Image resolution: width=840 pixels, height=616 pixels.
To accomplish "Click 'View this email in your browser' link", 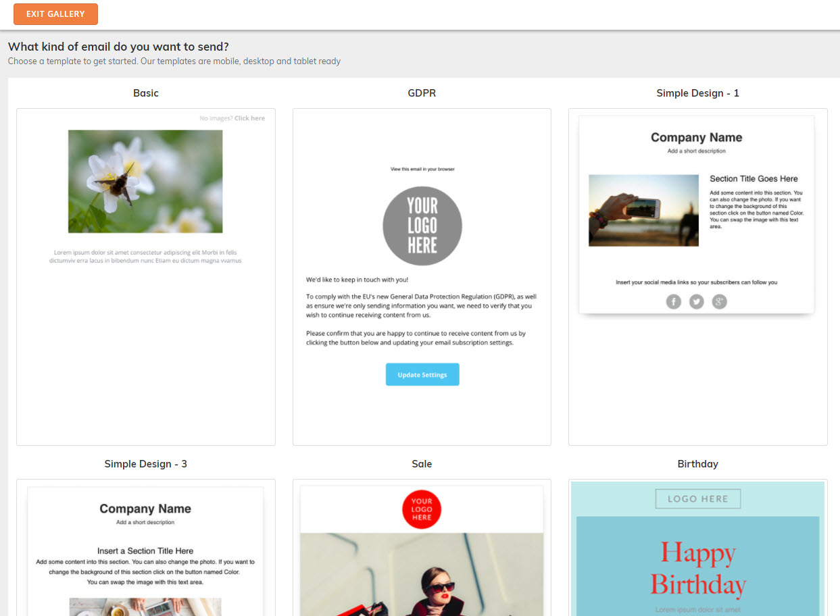I will coord(422,169).
